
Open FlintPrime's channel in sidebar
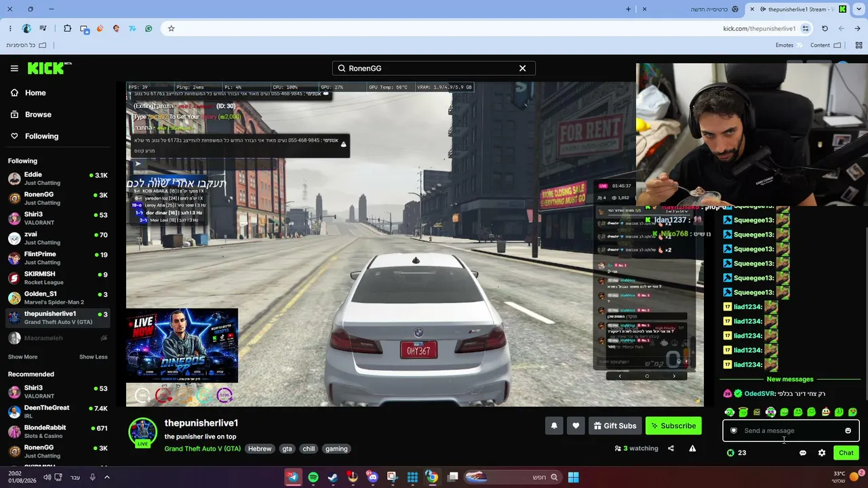click(x=58, y=258)
